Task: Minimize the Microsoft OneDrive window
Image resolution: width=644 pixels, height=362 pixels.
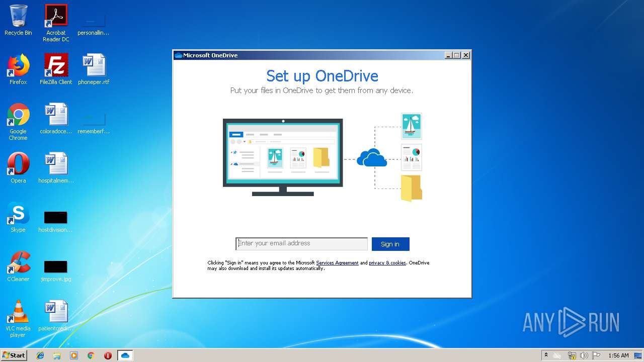Action: click(x=448, y=55)
